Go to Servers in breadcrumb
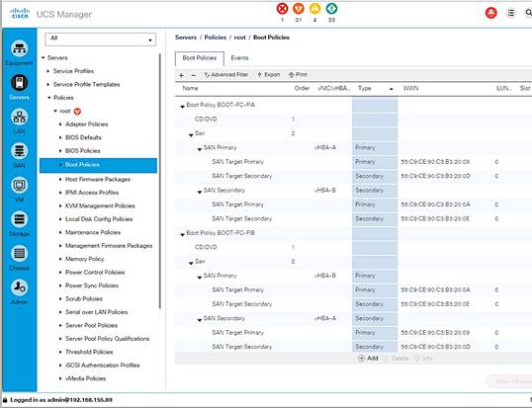This screenshot has width=532, height=408. 186,38
